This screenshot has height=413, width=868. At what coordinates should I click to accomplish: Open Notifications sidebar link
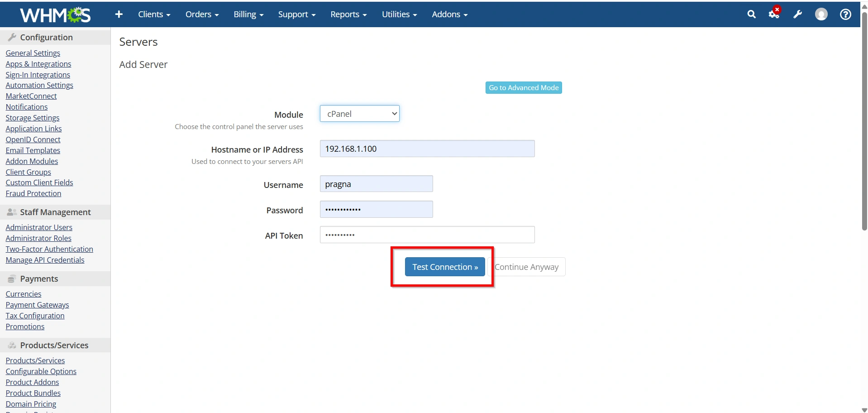coord(27,107)
